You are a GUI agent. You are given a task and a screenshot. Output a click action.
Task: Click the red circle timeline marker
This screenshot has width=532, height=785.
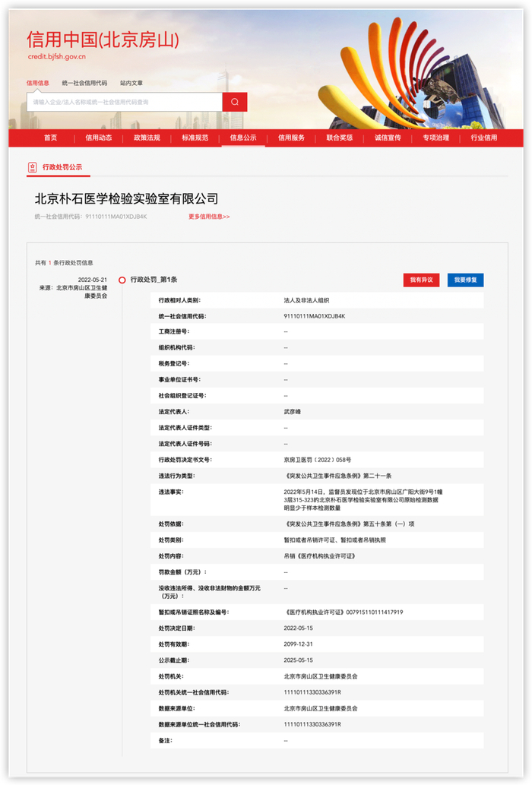click(122, 280)
